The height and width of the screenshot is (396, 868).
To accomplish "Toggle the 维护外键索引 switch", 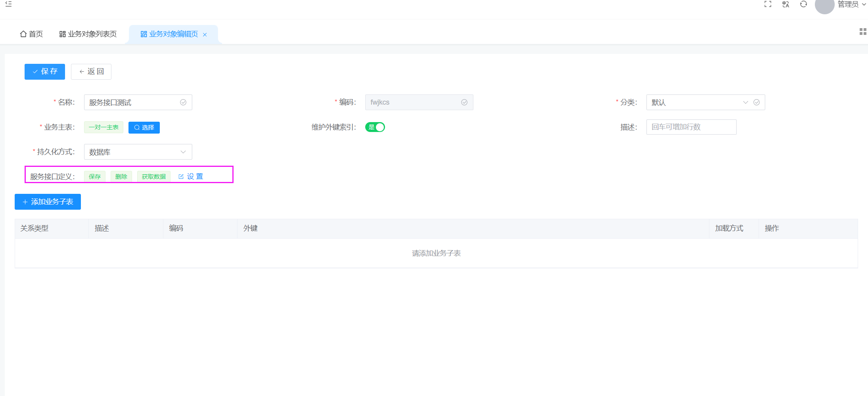I will [375, 127].
